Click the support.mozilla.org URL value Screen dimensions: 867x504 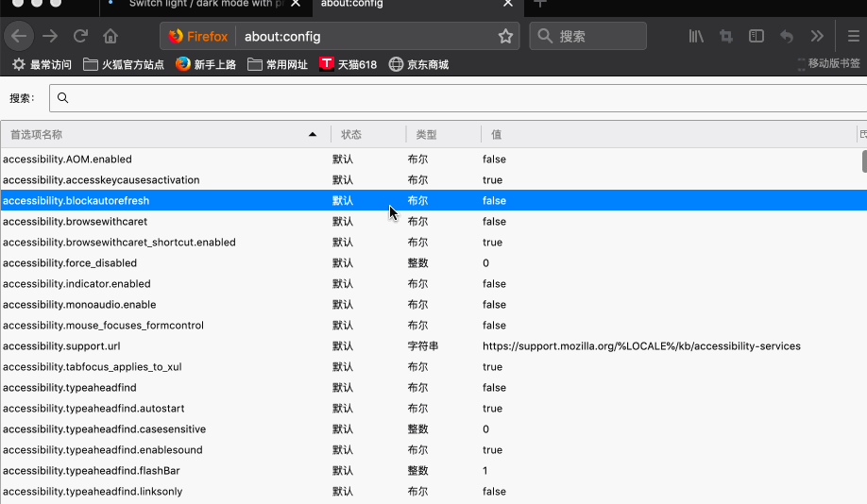(641, 346)
